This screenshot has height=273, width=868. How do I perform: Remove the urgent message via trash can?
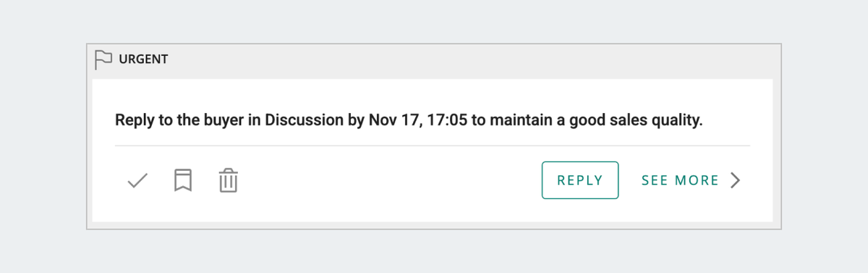tap(229, 180)
